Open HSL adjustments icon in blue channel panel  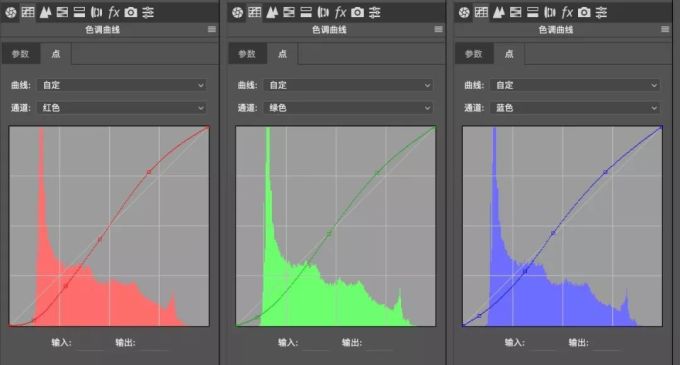(x=515, y=13)
